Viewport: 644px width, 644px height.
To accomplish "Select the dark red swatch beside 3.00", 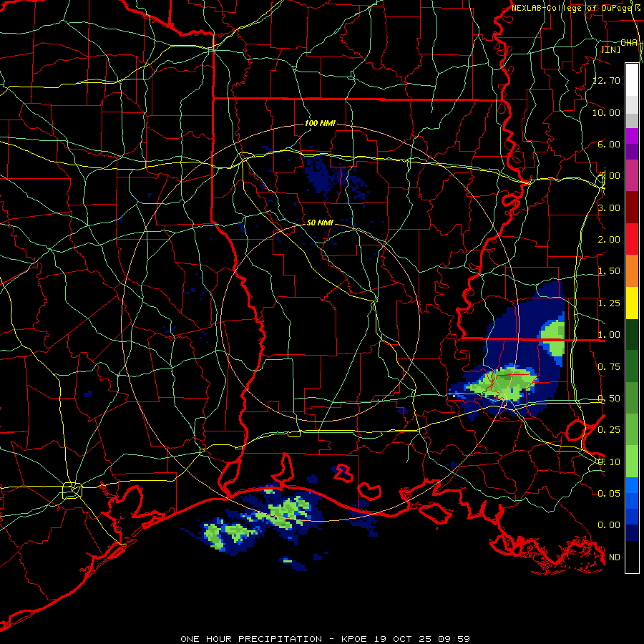I will click(632, 208).
